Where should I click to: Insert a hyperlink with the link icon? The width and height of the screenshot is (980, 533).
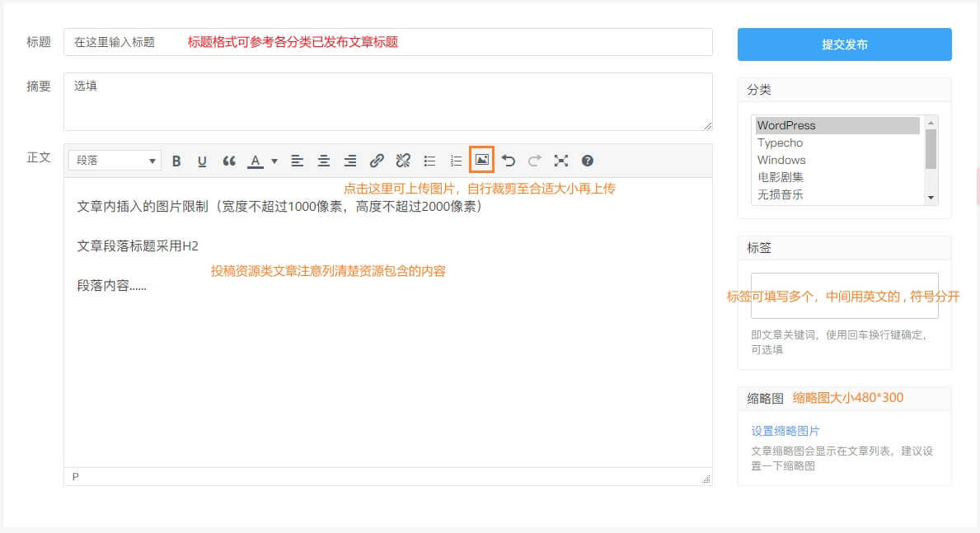pyautogui.click(x=376, y=161)
